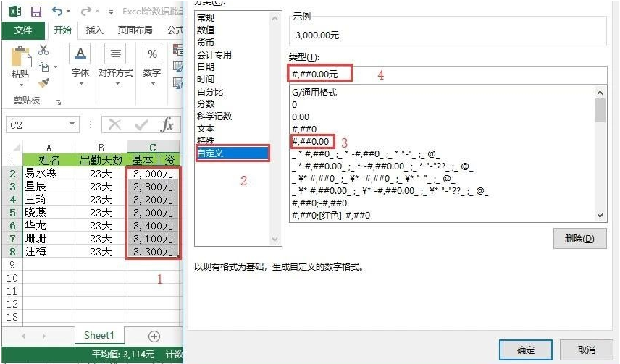The width and height of the screenshot is (620, 364).
Task: Click the 基本工资 header cell
Action: tap(153, 160)
